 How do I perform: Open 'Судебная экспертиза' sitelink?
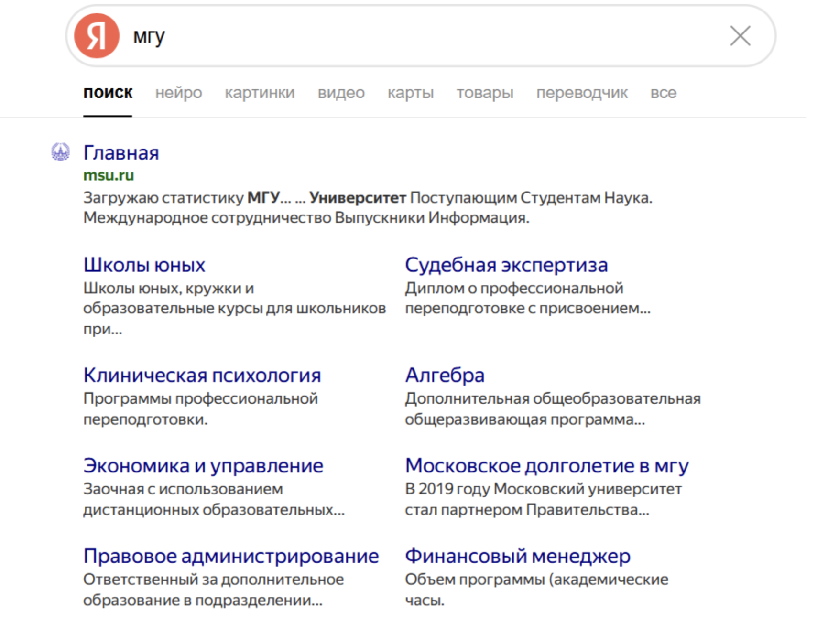pos(506,265)
